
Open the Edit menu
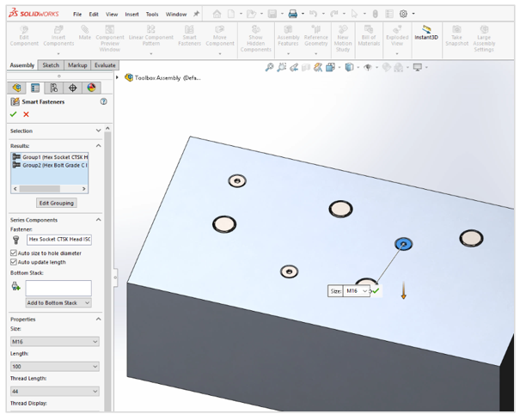pyautogui.click(x=94, y=14)
